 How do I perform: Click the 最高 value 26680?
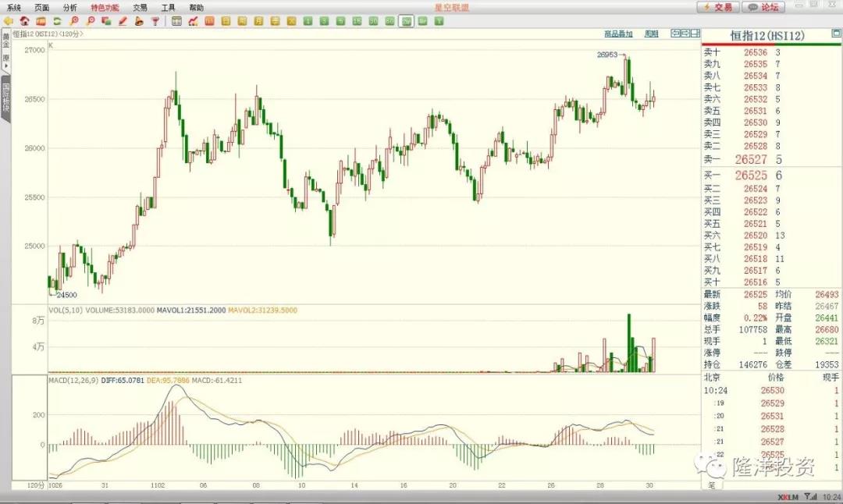click(827, 329)
